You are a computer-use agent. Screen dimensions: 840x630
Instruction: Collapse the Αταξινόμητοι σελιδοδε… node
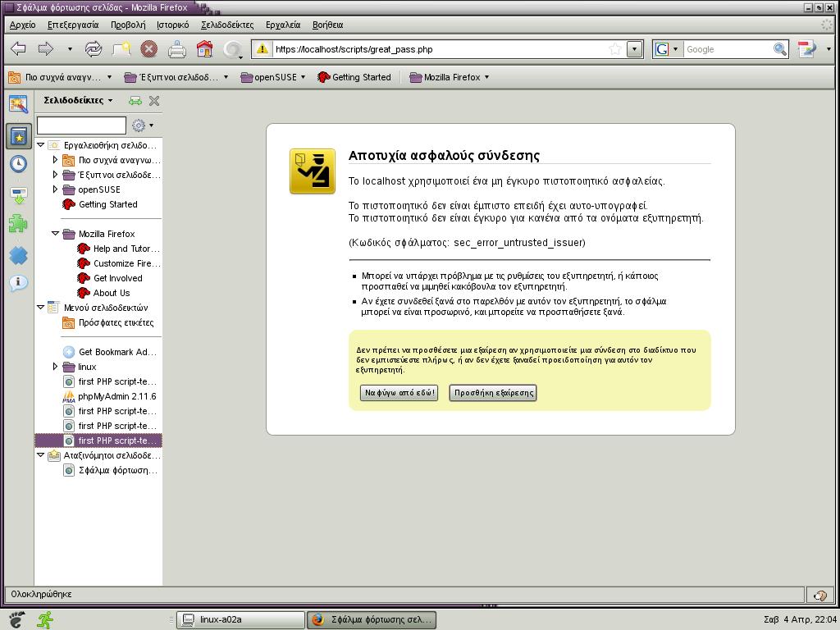(x=41, y=454)
